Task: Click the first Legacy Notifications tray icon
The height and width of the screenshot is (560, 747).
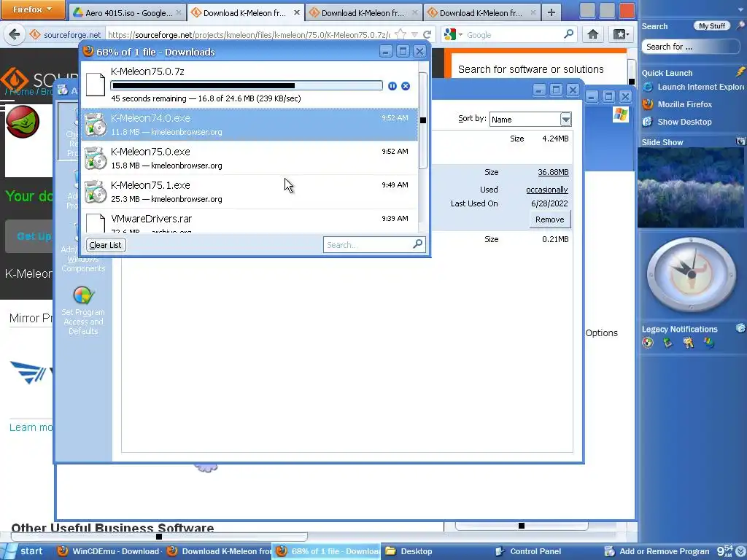Action: tap(648, 343)
